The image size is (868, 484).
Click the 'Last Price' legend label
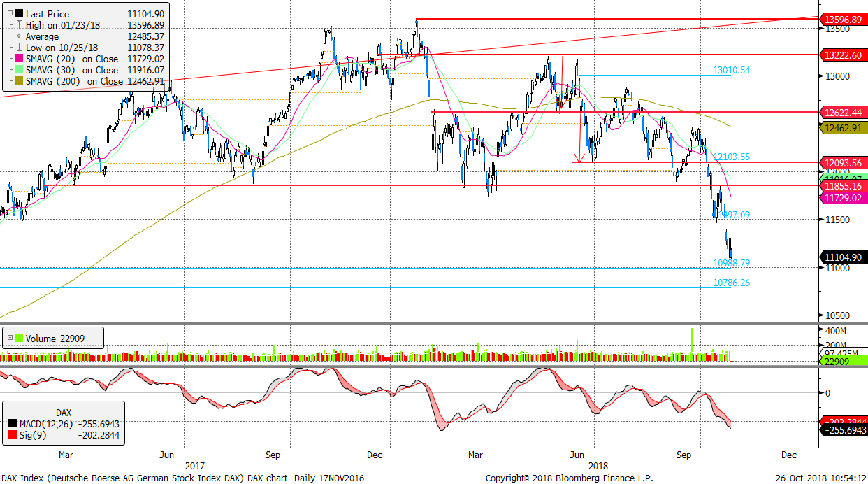tap(47, 14)
